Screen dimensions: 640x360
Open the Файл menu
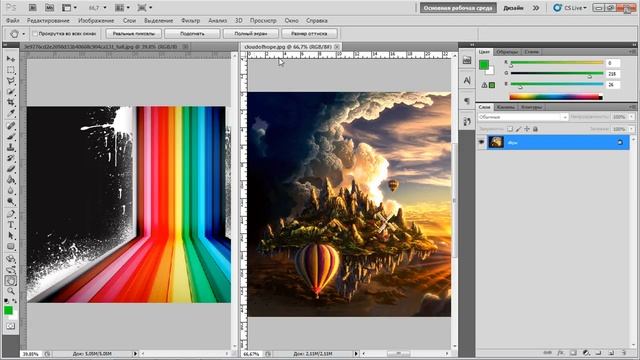(x=13, y=20)
